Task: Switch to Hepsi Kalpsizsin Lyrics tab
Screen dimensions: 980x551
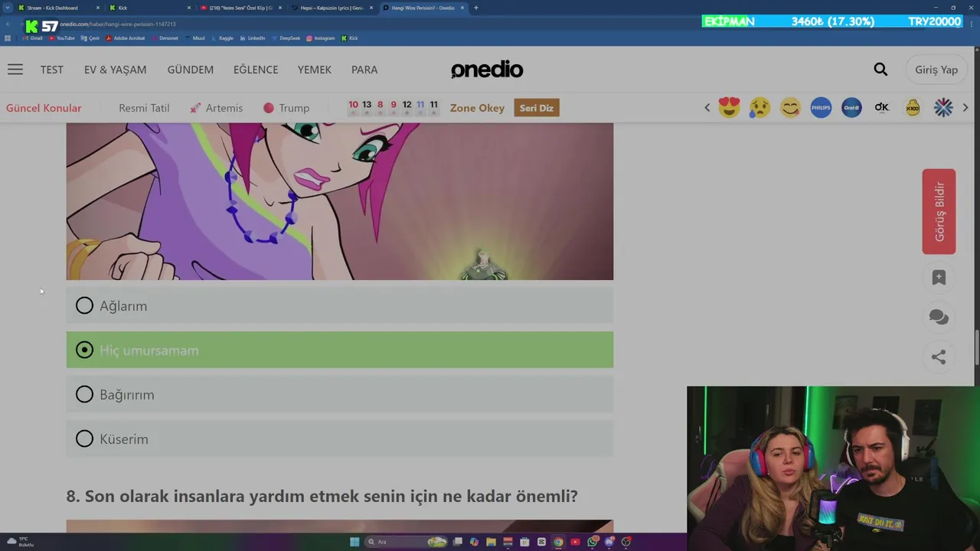Action: point(331,8)
